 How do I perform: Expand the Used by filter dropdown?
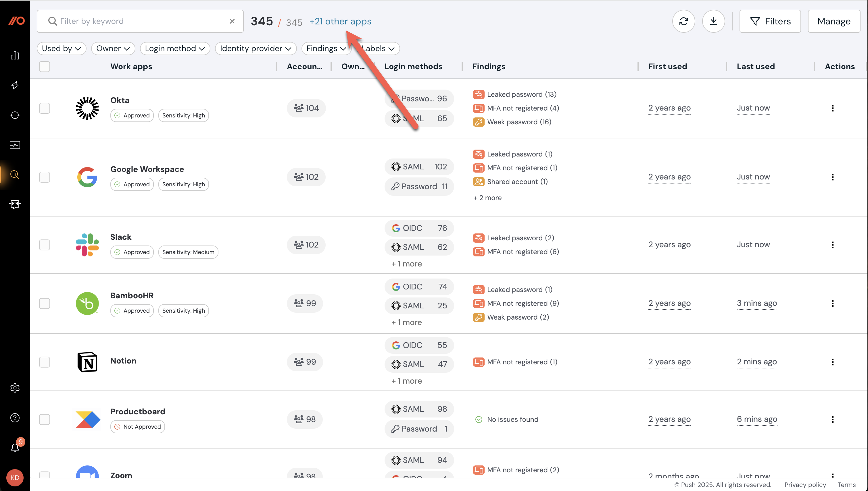62,48
